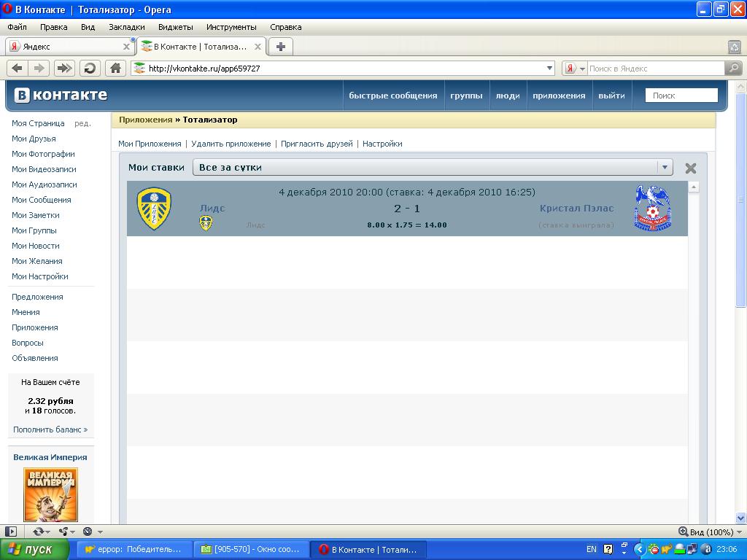
Task: Open Мои Друзья
Action: tap(34, 139)
